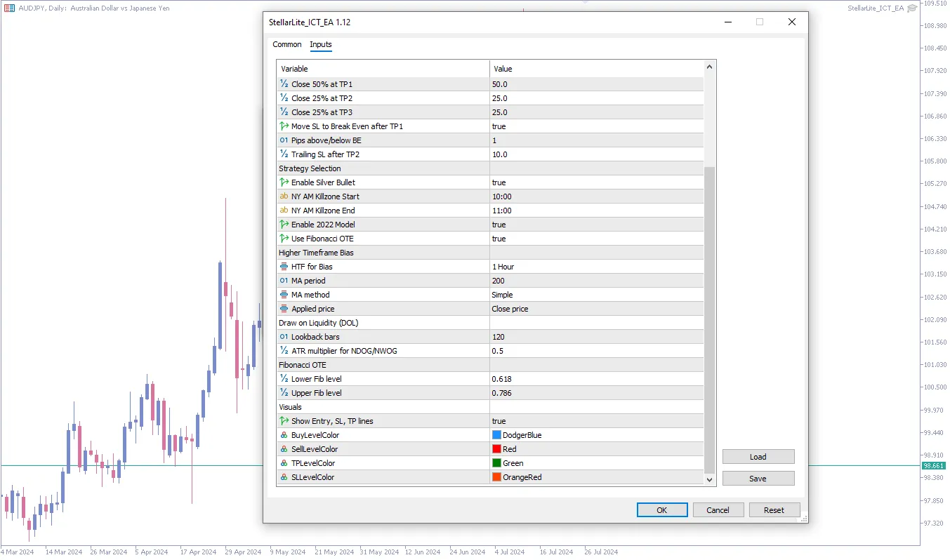Click the chart icon in the AUDJPY title
Image resolution: width=950 pixels, height=560 pixels.
[x=9, y=8]
